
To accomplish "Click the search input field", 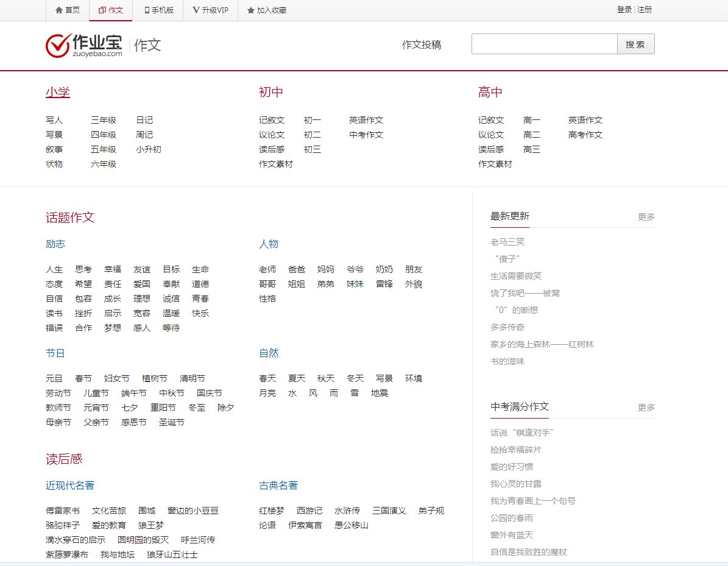I will click(544, 44).
